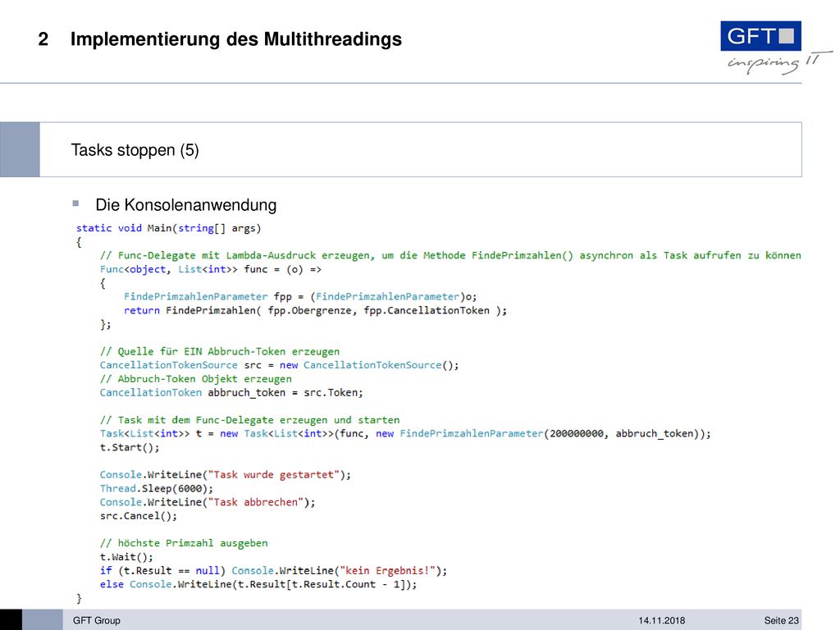Viewport: 840px width, 630px height.
Task: Click the comment '// Quelle für EIN Abbruch-Token erzeugen'
Action: click(220, 351)
